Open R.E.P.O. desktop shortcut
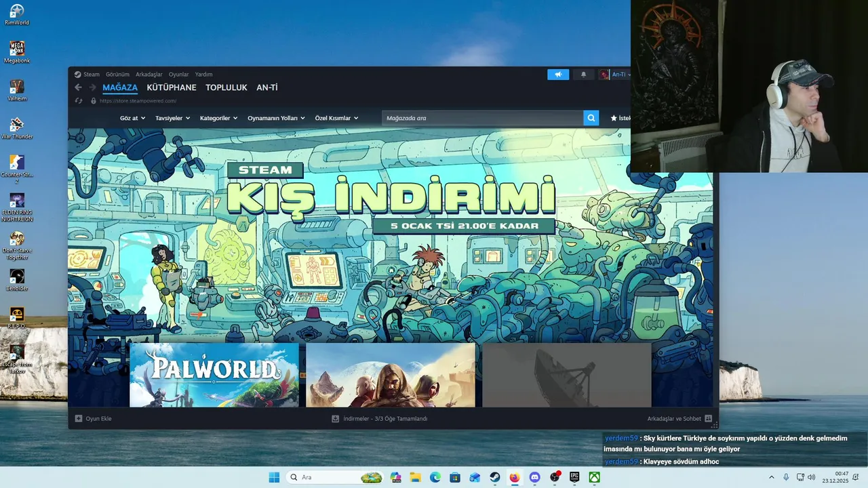Viewport: 868px width, 488px height. point(17,319)
